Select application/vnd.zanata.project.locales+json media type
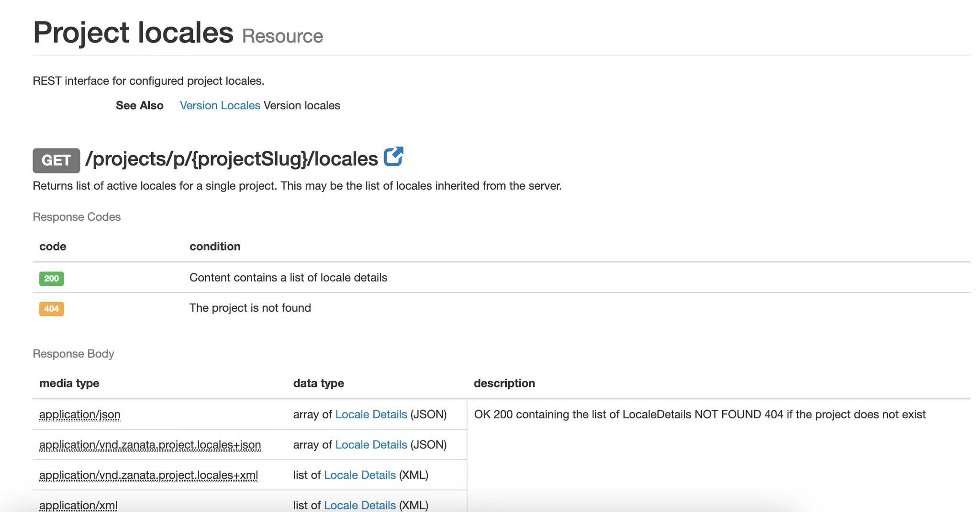Image resolution: width=980 pixels, height=512 pixels. coord(150,445)
